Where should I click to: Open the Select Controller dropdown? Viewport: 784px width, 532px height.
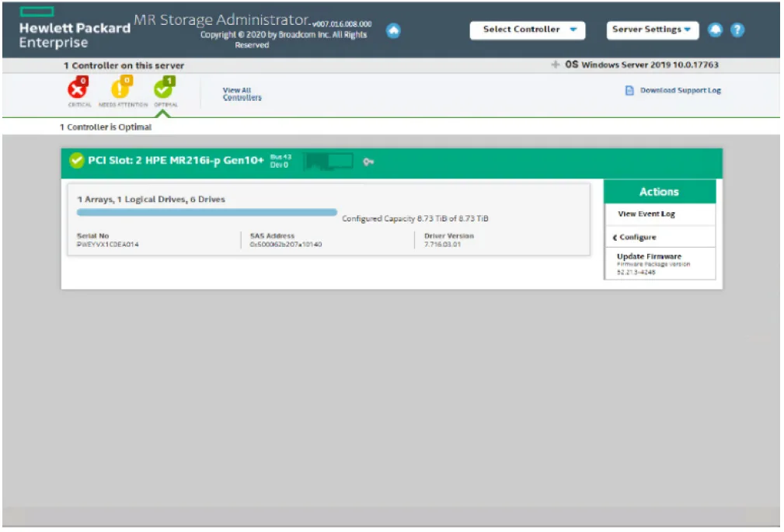pyautogui.click(x=528, y=30)
